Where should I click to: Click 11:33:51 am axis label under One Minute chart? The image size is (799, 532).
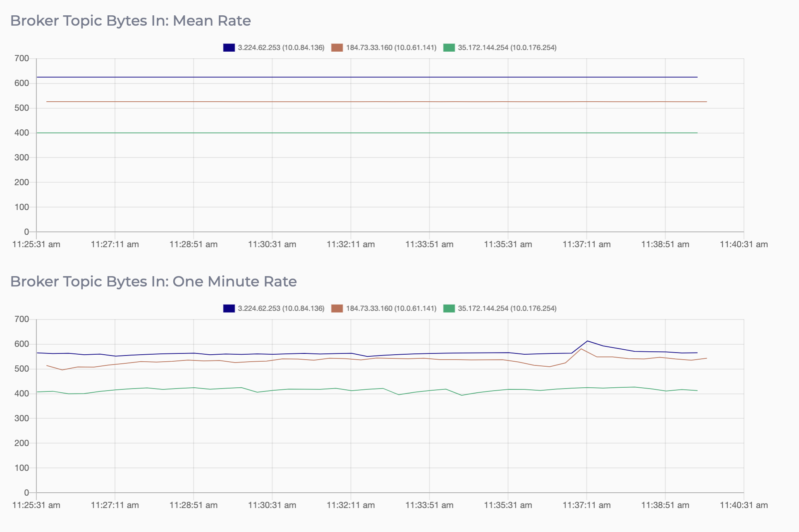tap(429, 505)
